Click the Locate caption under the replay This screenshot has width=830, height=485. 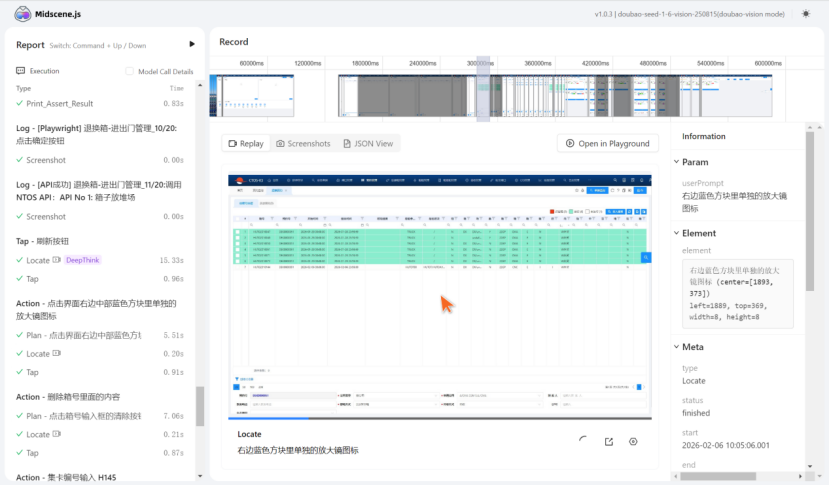click(x=249, y=434)
